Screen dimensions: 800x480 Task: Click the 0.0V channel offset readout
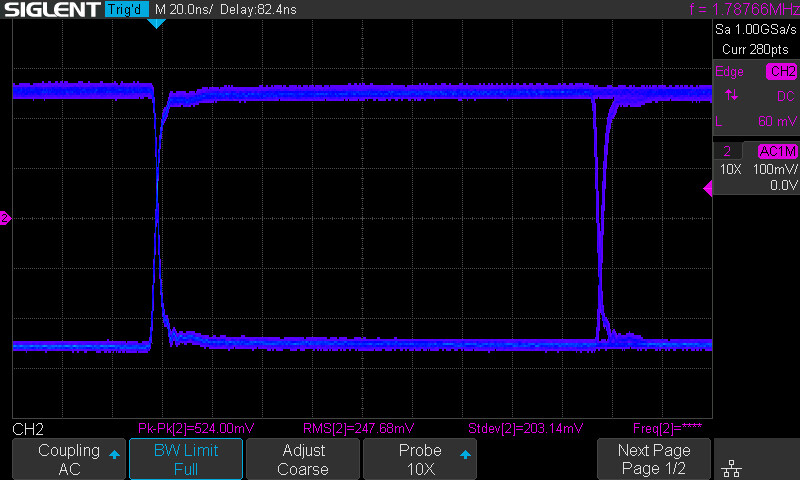coord(784,185)
